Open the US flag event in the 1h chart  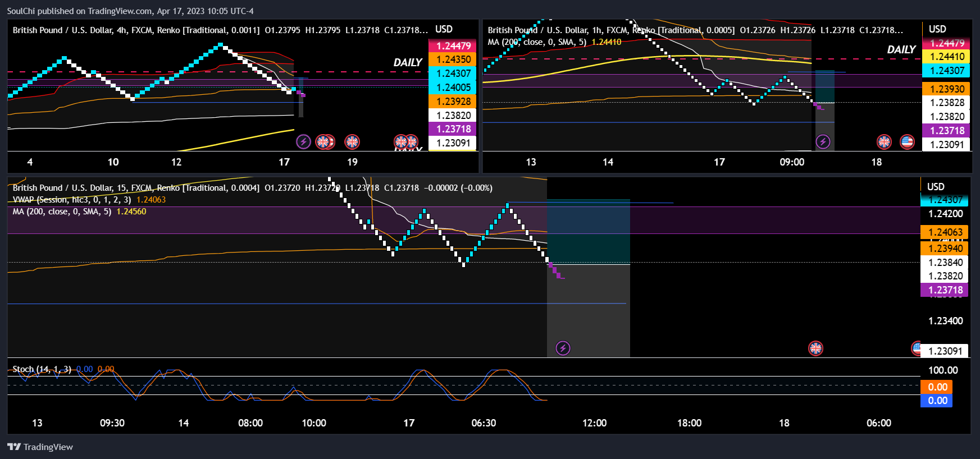(x=907, y=141)
